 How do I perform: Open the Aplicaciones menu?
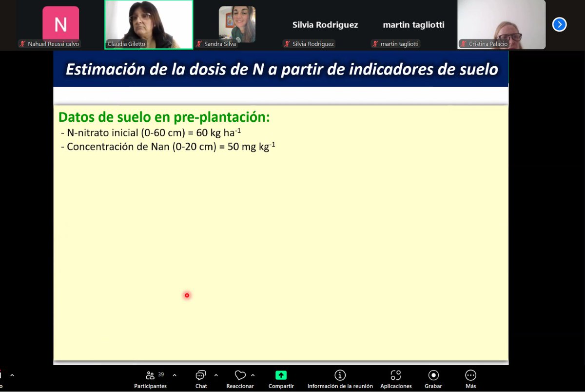396,380
